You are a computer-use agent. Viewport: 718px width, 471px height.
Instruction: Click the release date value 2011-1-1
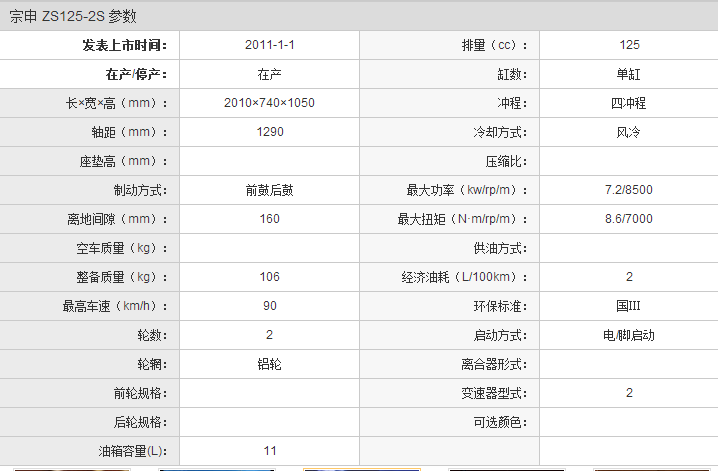click(x=270, y=45)
